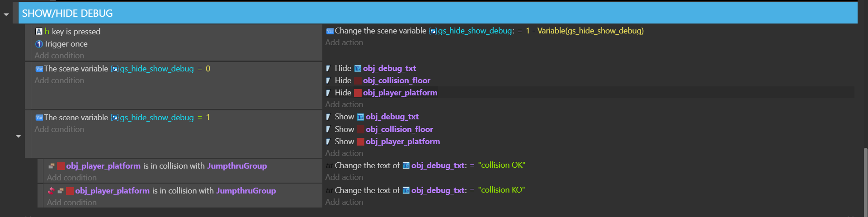The height and width of the screenshot is (217, 868).
Task: Click the scene variable icon in the '= 0' condition
Action: coord(39,69)
